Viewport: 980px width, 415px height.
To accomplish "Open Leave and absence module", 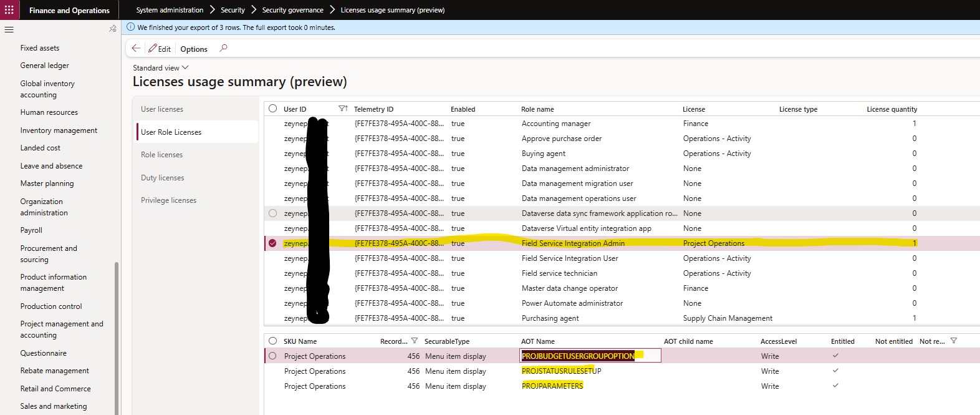I will [x=51, y=166].
